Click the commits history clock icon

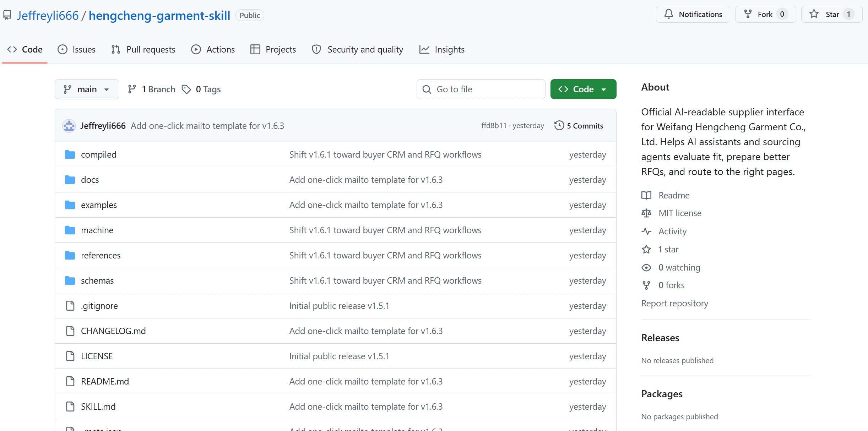(559, 126)
